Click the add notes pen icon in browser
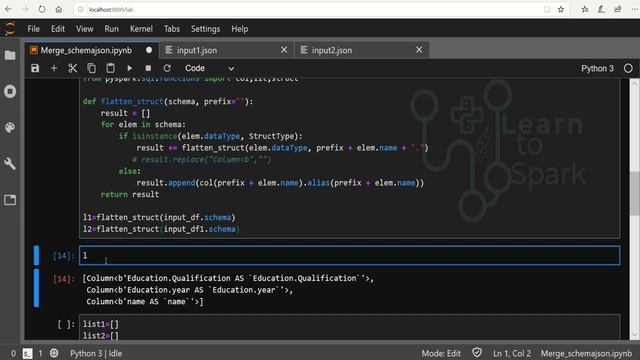Screen dimensions: 640x360 (601, 9)
